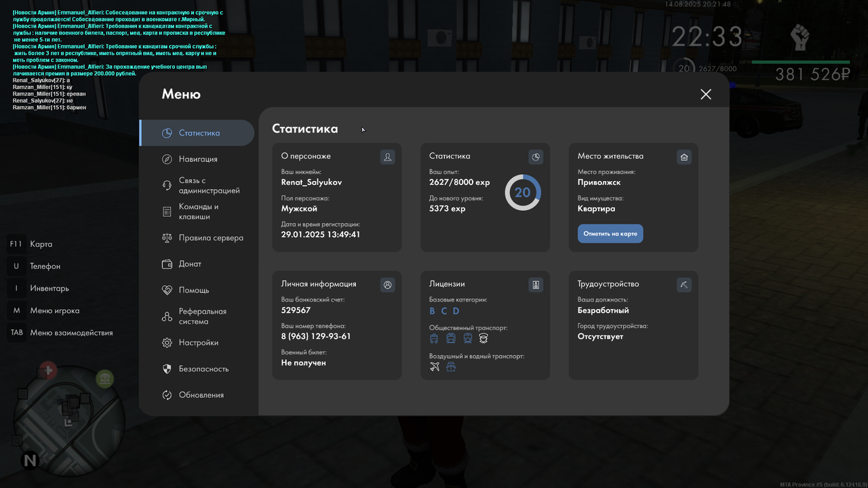Click the D license category

[x=456, y=311]
